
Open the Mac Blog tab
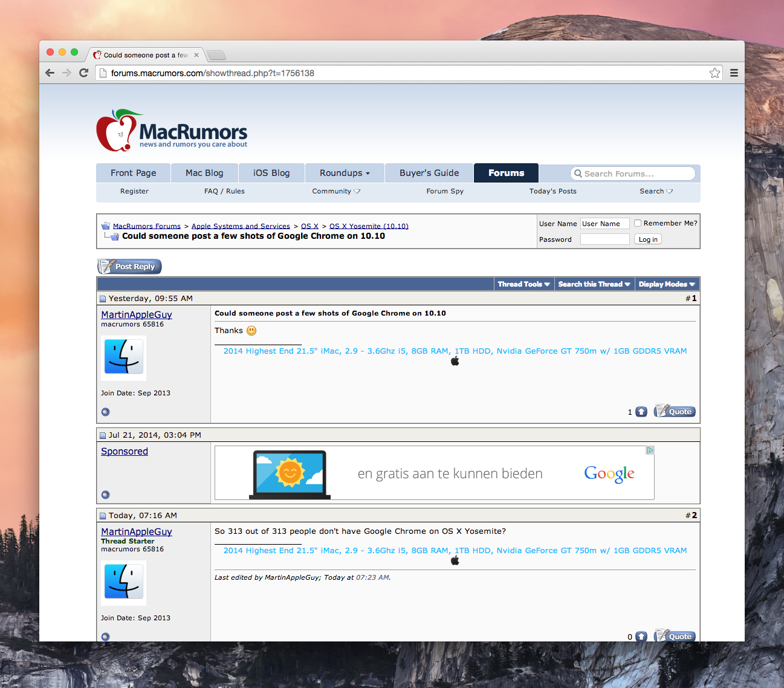pos(204,173)
